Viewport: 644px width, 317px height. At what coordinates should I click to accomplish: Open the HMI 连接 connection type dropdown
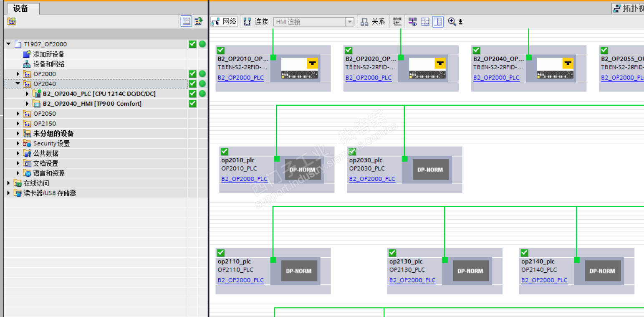point(350,22)
